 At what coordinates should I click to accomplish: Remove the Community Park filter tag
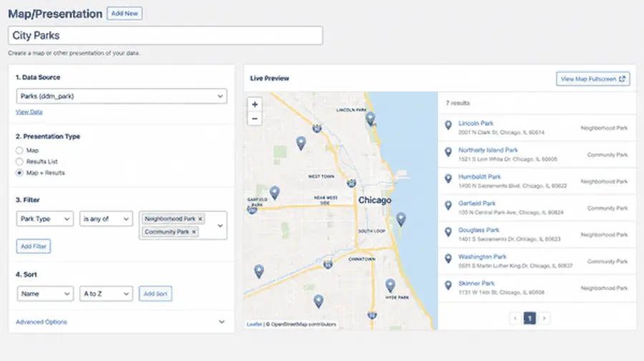pos(194,232)
